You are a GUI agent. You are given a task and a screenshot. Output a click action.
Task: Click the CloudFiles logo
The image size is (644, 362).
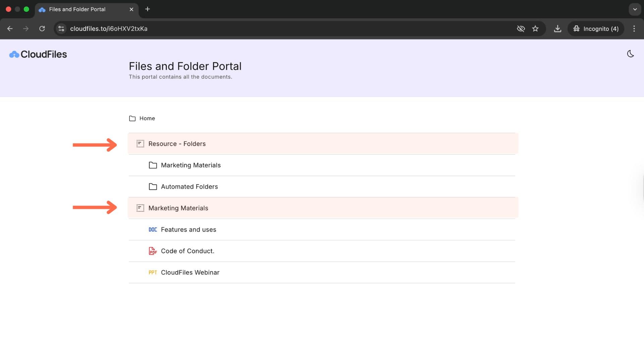click(38, 54)
